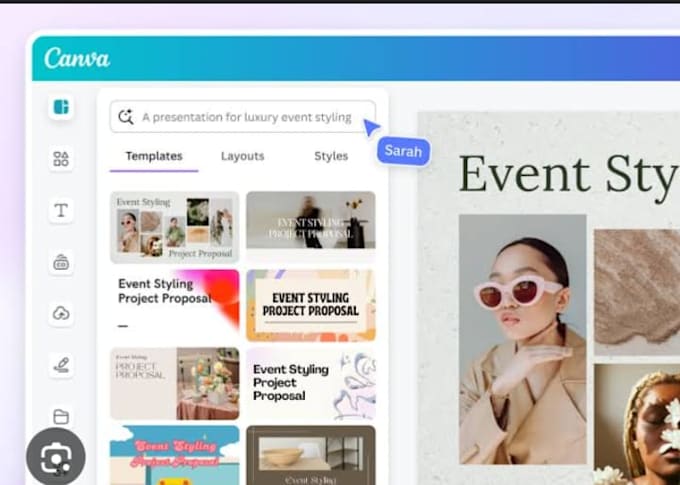
Task: Choose the red gradient Event Styling template
Action: coord(175,306)
